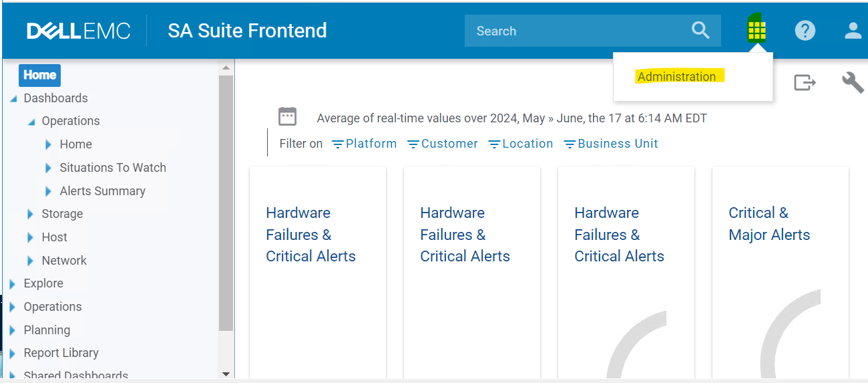Open the wrench settings icon

click(853, 82)
